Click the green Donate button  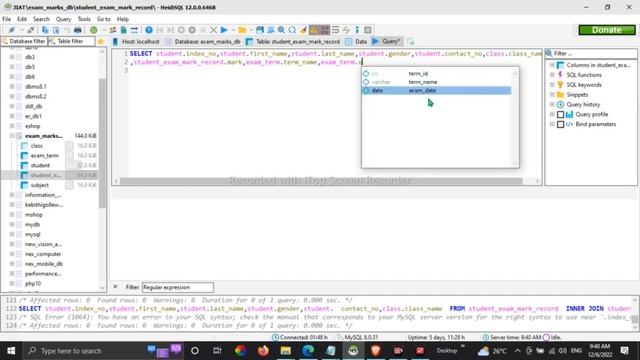click(x=607, y=30)
